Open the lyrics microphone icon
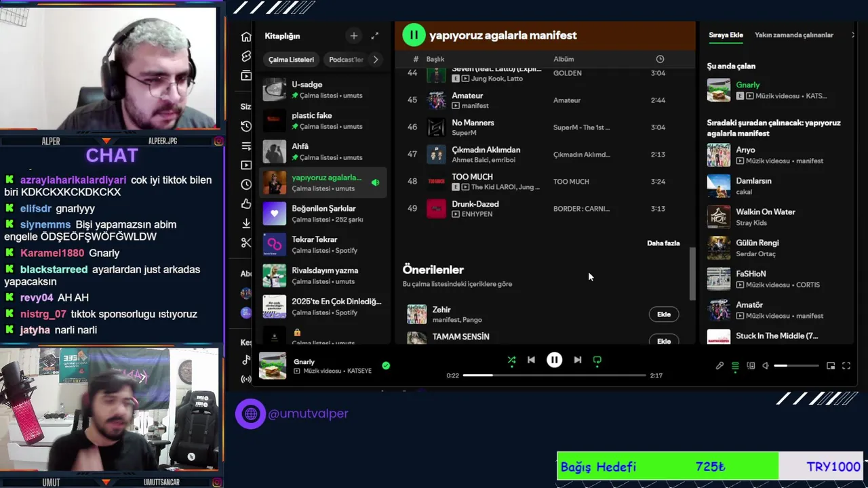 pyautogui.click(x=719, y=366)
